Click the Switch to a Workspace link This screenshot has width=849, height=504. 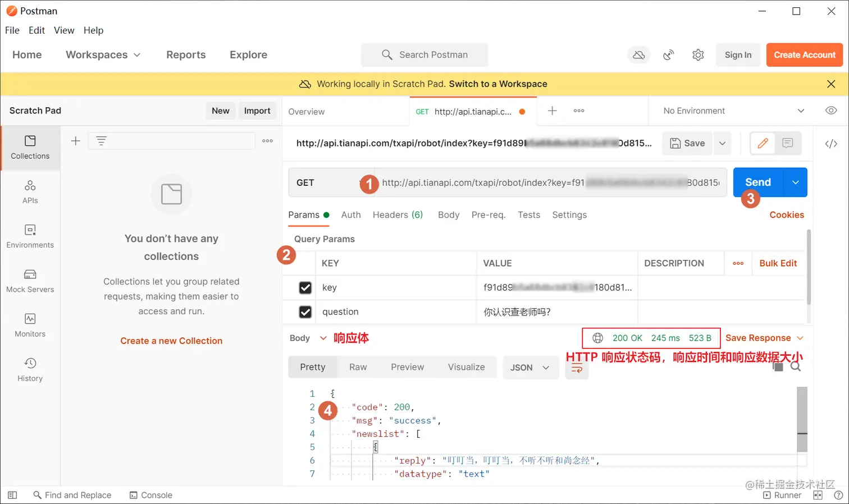(x=498, y=84)
